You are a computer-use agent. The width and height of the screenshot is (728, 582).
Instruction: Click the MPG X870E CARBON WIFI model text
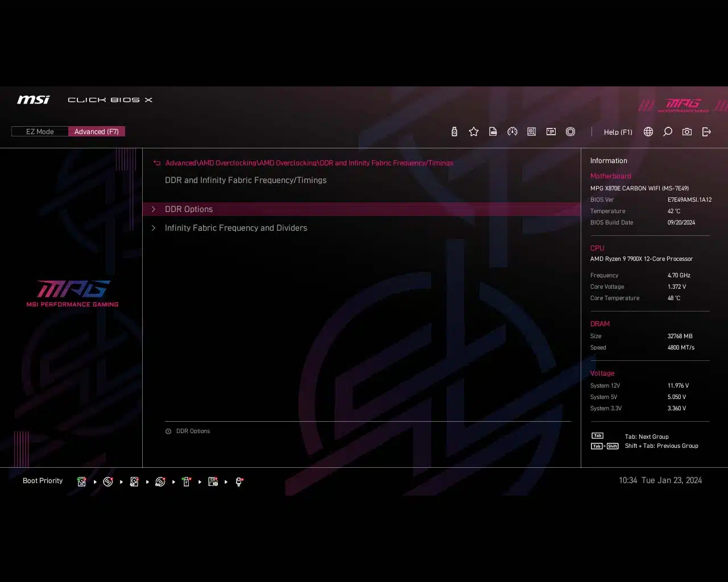click(639, 188)
